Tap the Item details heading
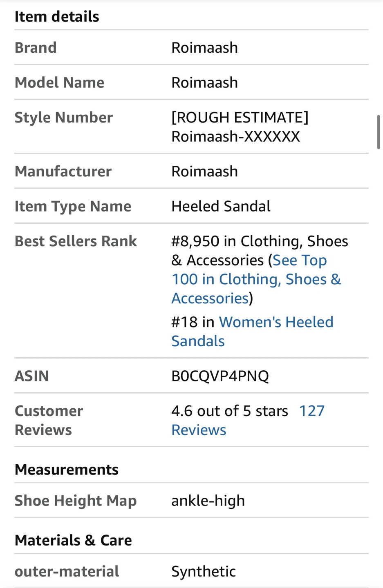 coord(57,17)
